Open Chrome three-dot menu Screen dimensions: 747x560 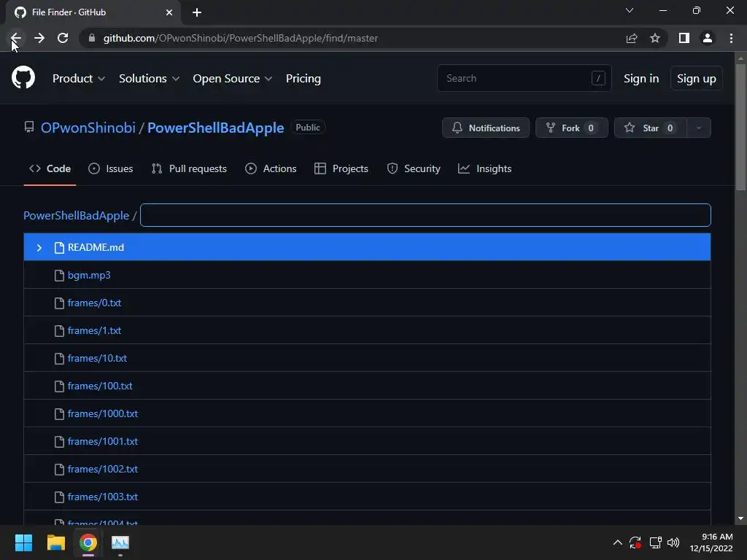(731, 38)
